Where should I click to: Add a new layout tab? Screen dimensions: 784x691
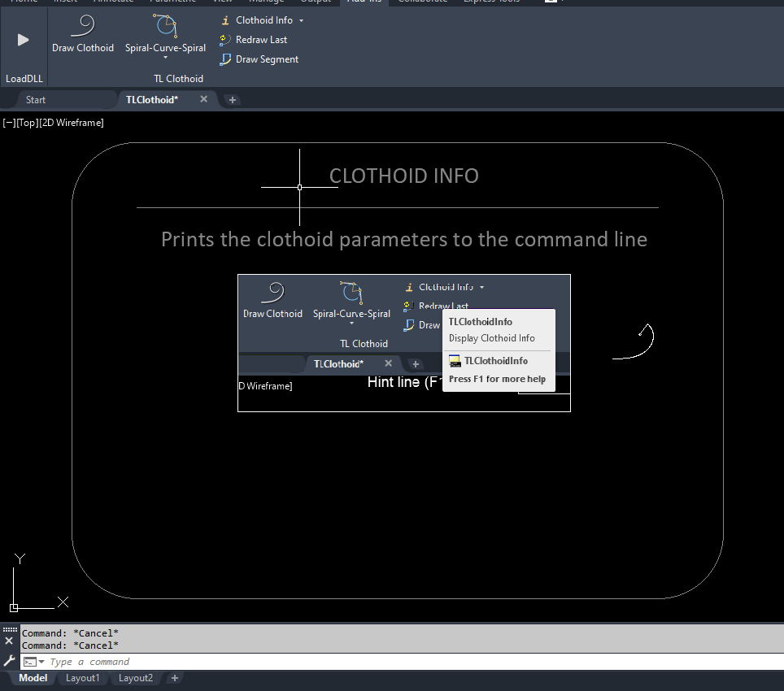pyautogui.click(x=174, y=678)
